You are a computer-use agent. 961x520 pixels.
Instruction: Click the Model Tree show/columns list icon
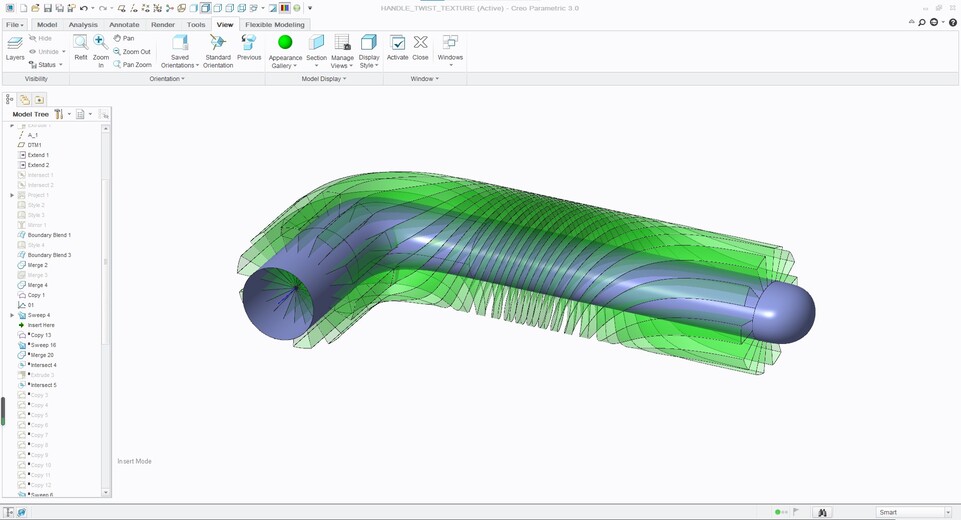click(x=80, y=114)
